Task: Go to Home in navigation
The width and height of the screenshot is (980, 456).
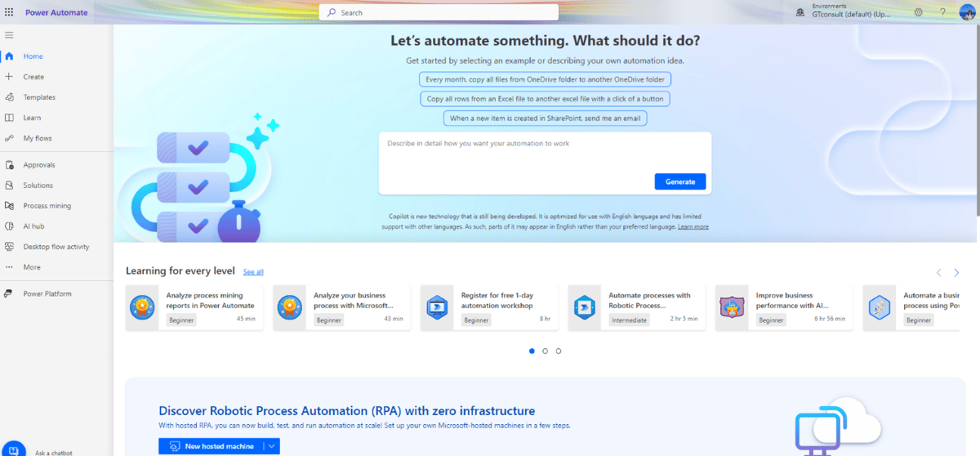Action: 33,56
